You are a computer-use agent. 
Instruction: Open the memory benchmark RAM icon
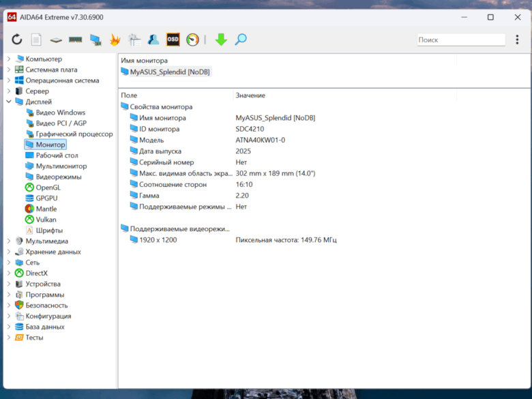click(x=75, y=40)
